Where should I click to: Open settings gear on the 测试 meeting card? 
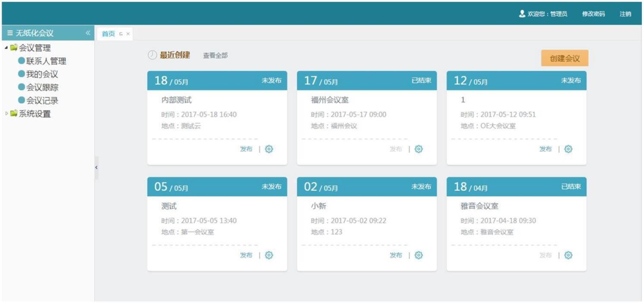[268, 255]
